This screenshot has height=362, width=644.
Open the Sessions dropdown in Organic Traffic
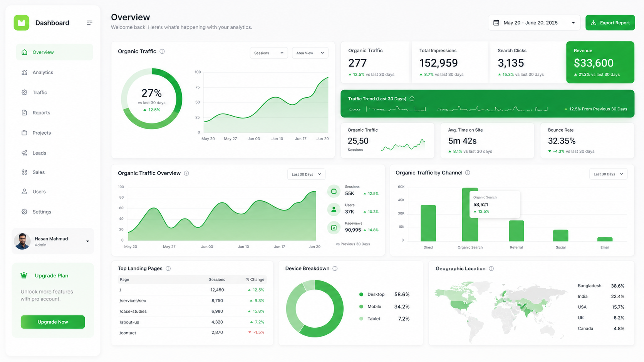(x=269, y=53)
